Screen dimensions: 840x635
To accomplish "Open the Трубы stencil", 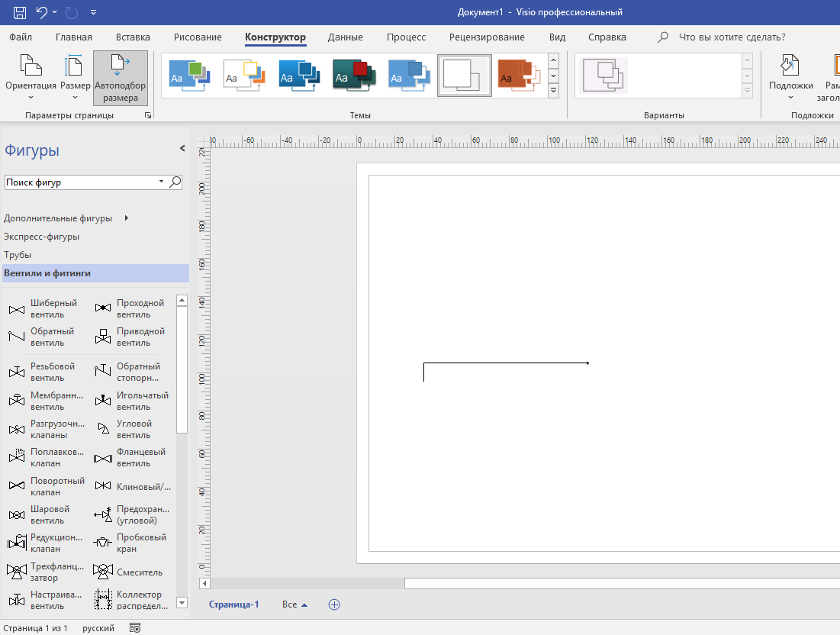I will point(18,255).
